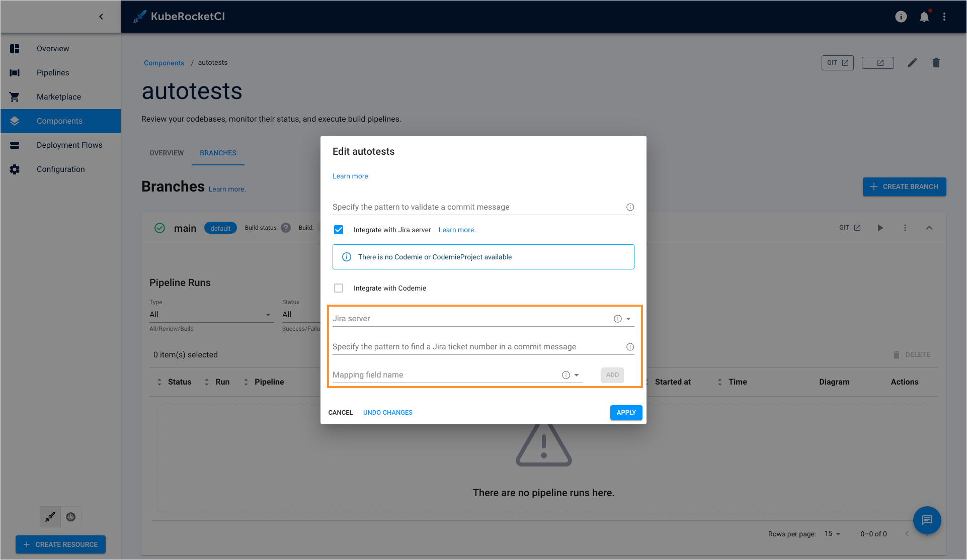Select the BRANCHES tab
The width and height of the screenshot is (967, 560).
click(218, 153)
